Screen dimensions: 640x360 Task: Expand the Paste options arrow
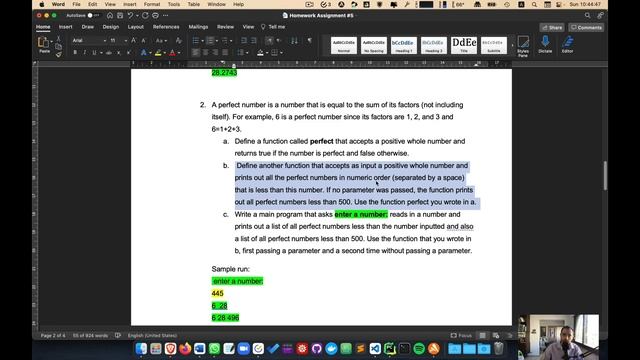[x=51, y=42]
